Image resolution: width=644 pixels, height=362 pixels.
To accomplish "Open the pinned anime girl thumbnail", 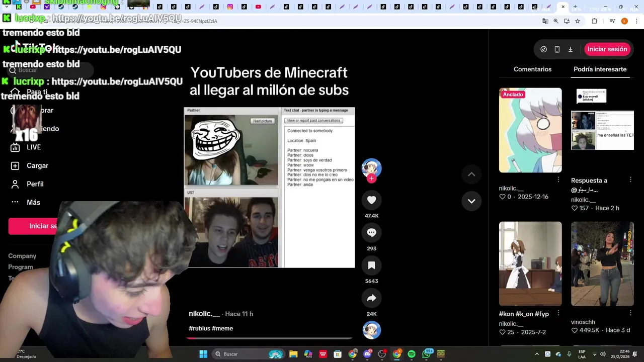I will click(530, 130).
